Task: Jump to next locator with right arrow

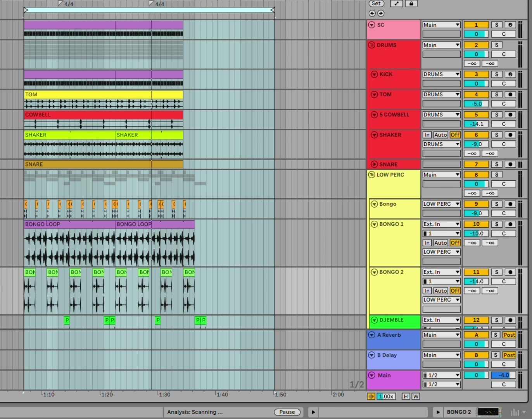Action: coord(381,13)
